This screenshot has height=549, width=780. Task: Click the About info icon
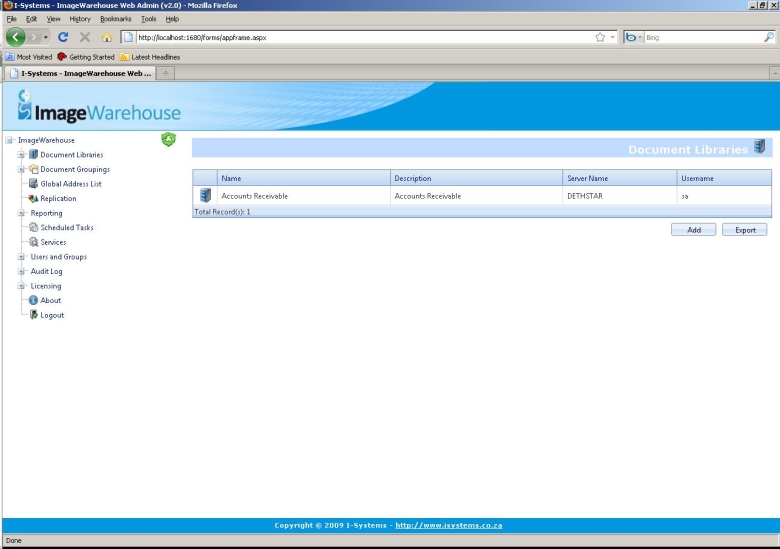33,300
